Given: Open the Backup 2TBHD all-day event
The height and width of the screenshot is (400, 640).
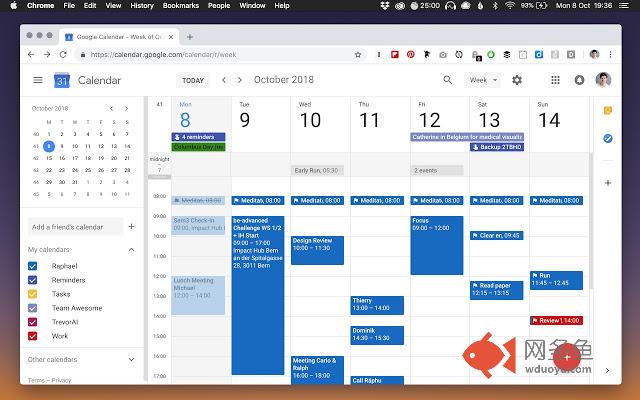Looking at the screenshot, I should (x=497, y=147).
